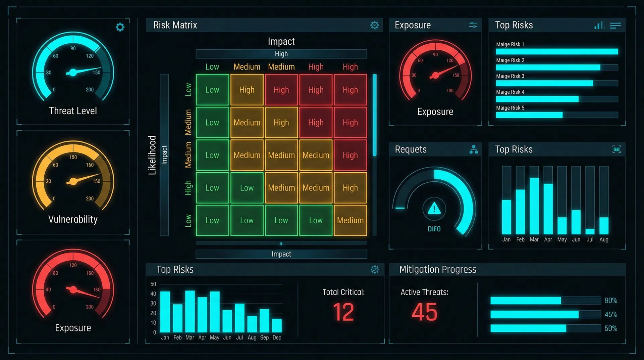Open the sort list icon in Top Risks header
Viewport: 644px width, 360px height.
click(x=615, y=25)
